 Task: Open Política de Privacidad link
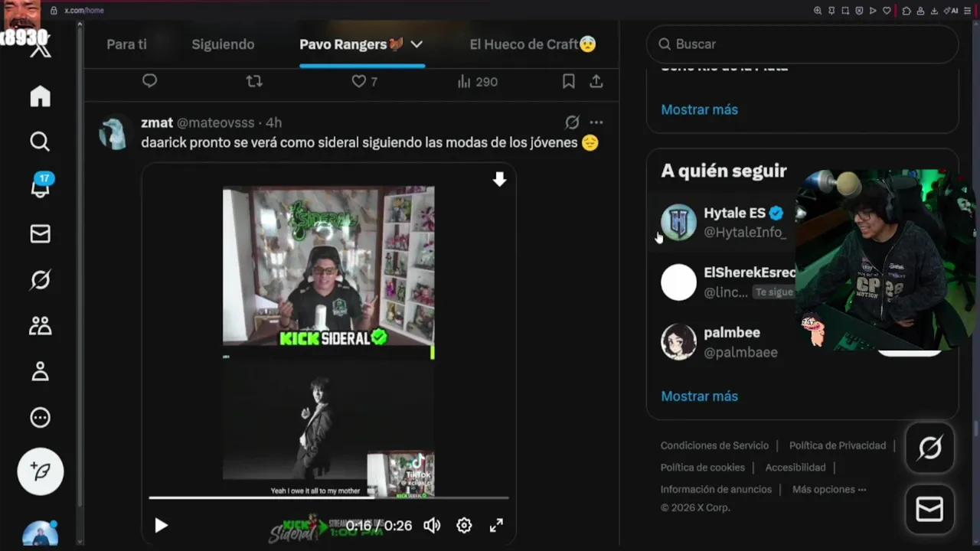pos(838,445)
